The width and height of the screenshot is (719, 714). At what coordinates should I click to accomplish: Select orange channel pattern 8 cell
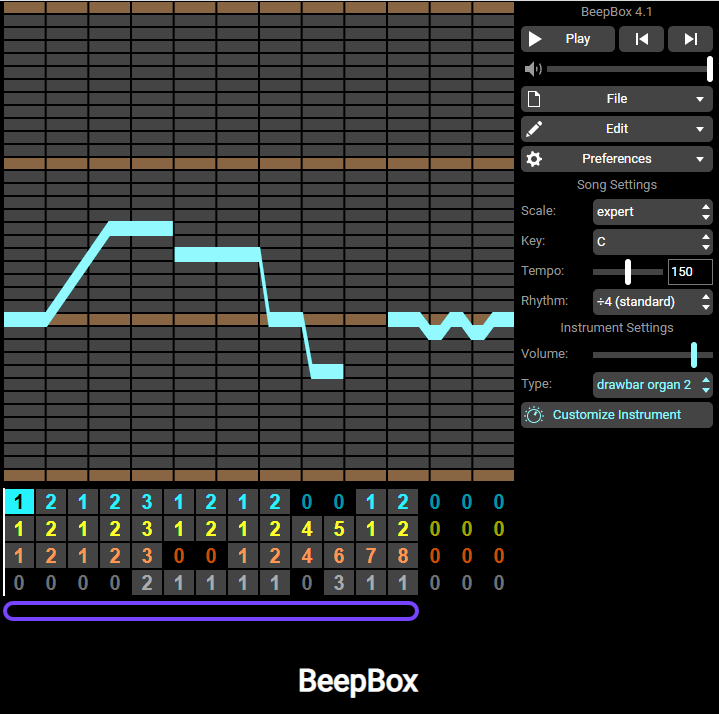click(x=403, y=556)
